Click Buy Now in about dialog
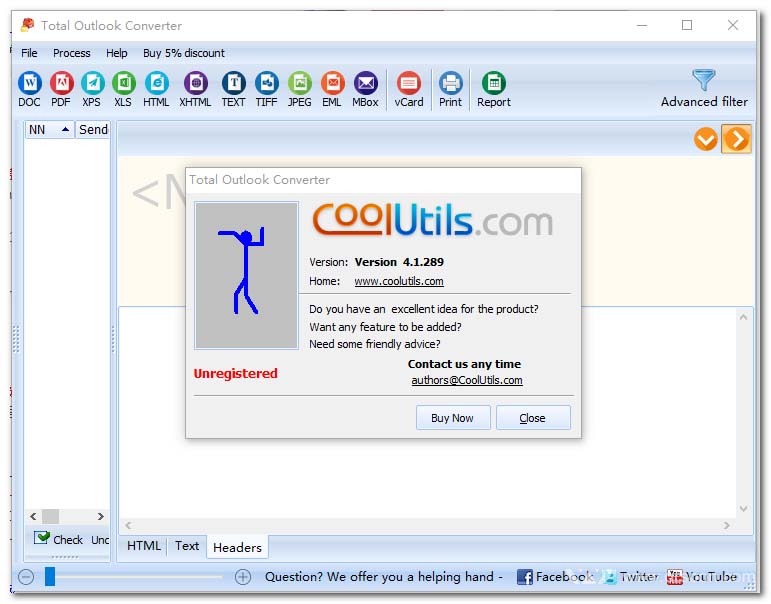 click(453, 418)
